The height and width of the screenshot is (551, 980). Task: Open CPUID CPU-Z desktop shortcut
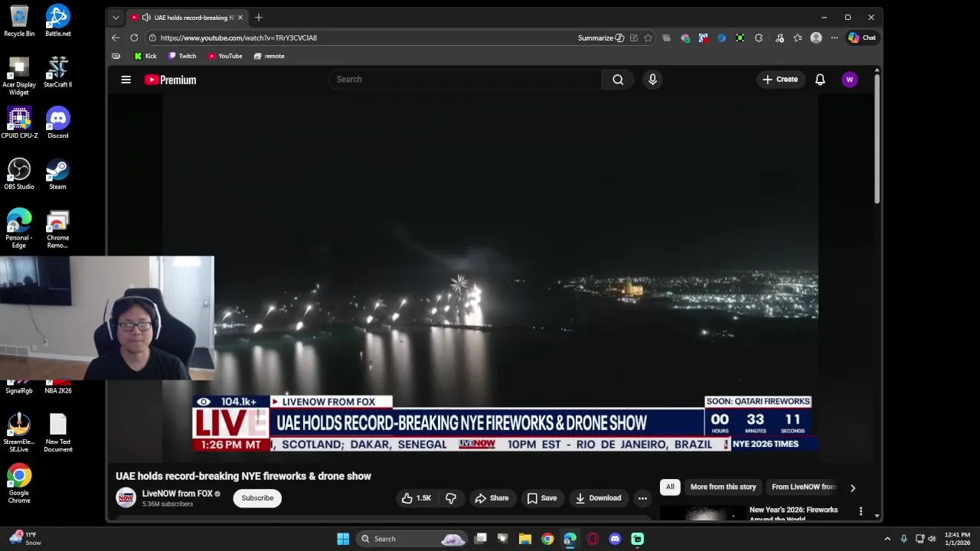point(19,122)
